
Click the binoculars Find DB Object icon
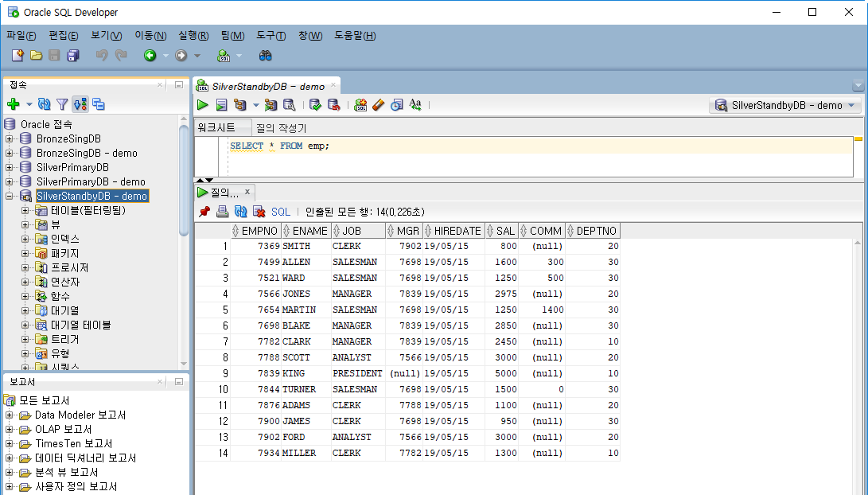265,56
